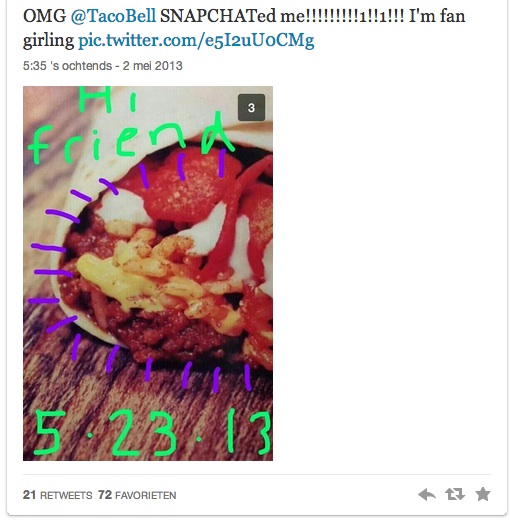Click the green 5·23·13 date scribble

tap(152, 433)
